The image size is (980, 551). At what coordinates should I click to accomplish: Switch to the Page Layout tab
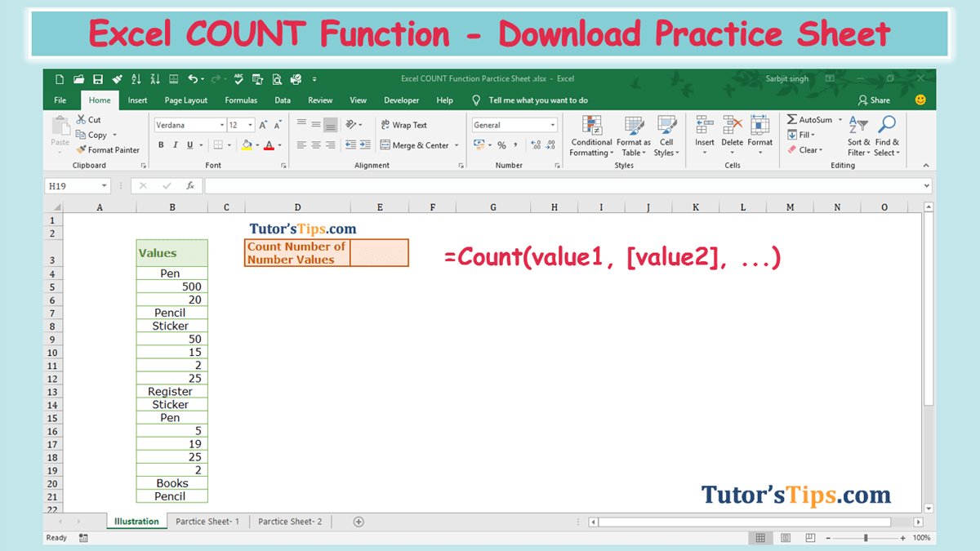tap(186, 100)
